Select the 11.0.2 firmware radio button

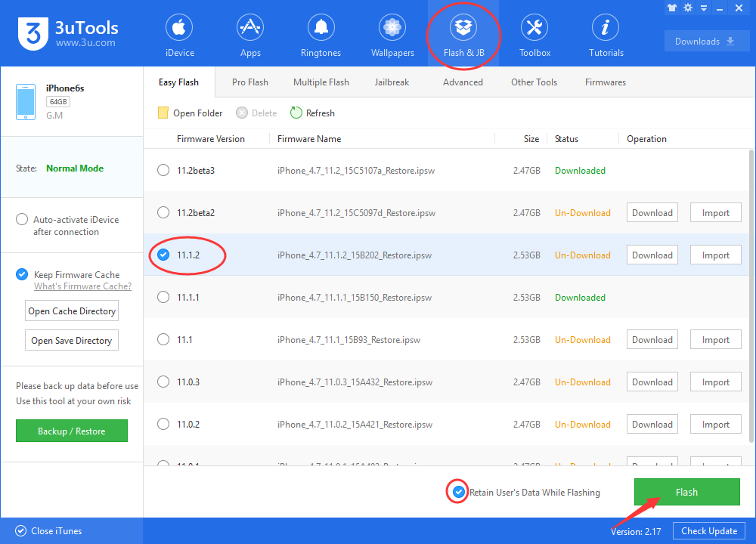coord(163,425)
